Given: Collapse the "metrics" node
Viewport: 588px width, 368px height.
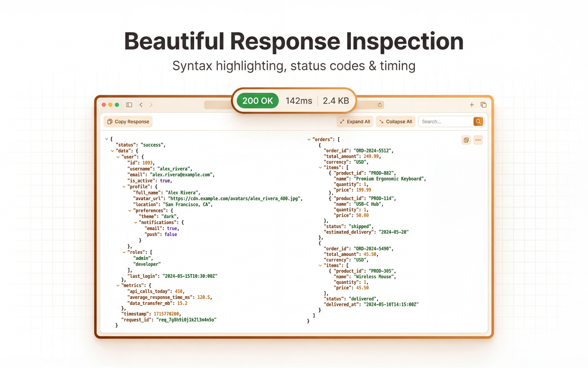Looking at the screenshot, I should [x=118, y=286].
